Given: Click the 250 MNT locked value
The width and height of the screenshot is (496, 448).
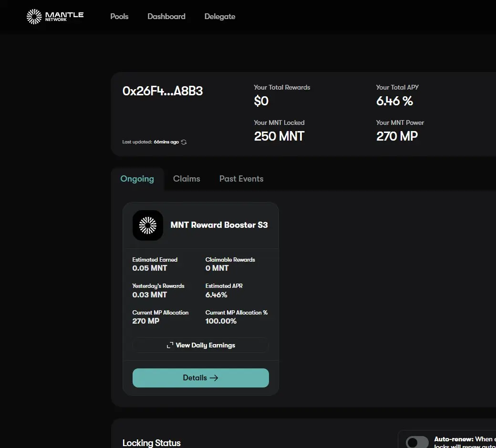Looking at the screenshot, I should coord(279,136).
